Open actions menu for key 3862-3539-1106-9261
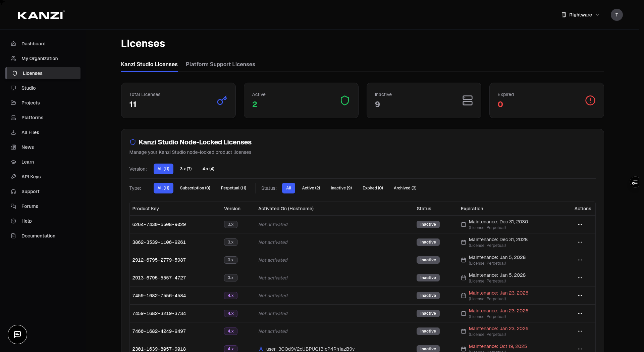This screenshot has width=644, height=352. pyautogui.click(x=580, y=242)
